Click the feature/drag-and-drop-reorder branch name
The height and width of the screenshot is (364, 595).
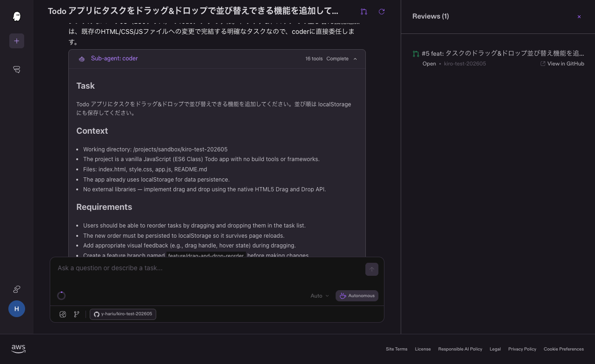point(206,256)
